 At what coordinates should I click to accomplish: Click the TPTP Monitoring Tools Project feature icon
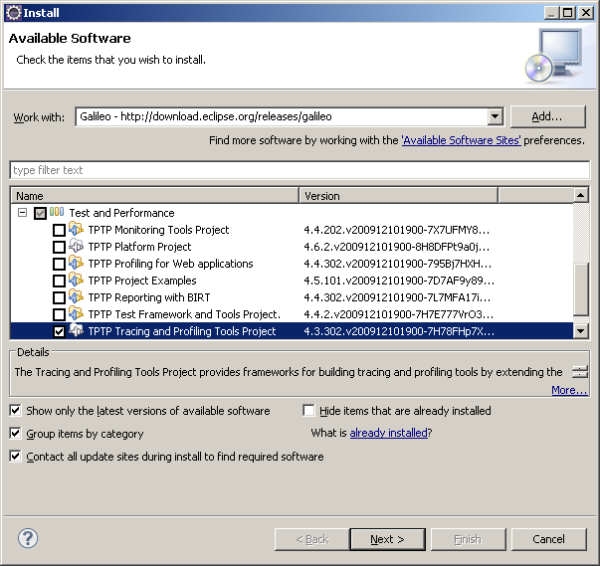click(x=76, y=229)
